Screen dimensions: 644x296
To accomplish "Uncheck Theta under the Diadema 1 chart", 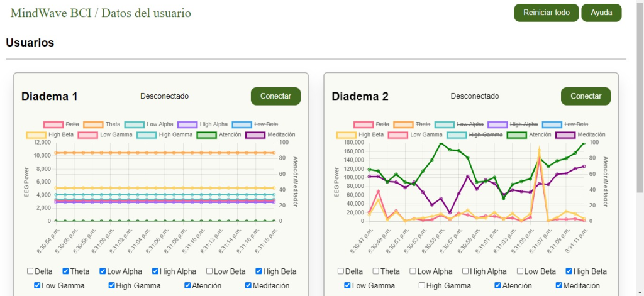I will (66, 271).
